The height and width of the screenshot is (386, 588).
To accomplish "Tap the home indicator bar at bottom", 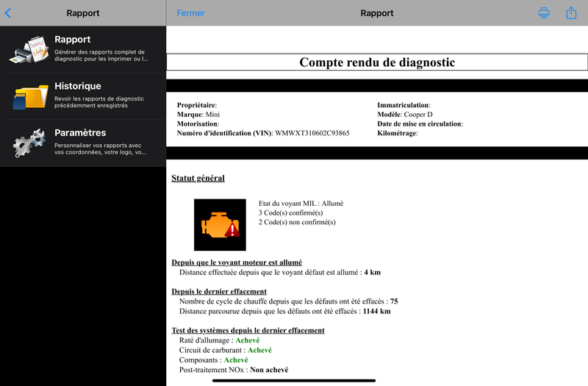I will [294, 381].
